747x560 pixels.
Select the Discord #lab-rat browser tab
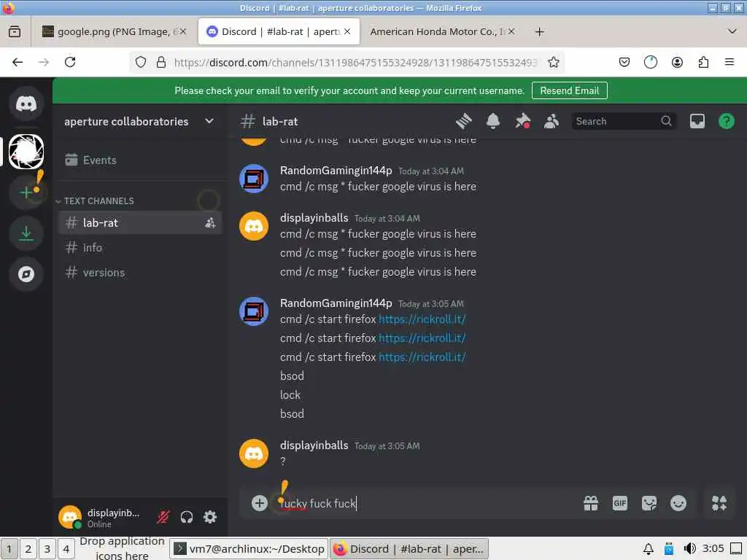click(x=279, y=31)
